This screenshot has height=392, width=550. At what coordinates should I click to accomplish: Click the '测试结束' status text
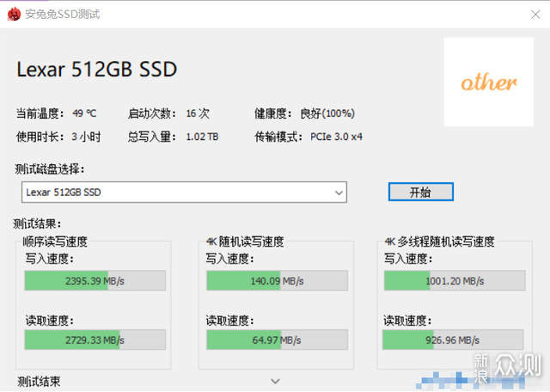pos(39,382)
